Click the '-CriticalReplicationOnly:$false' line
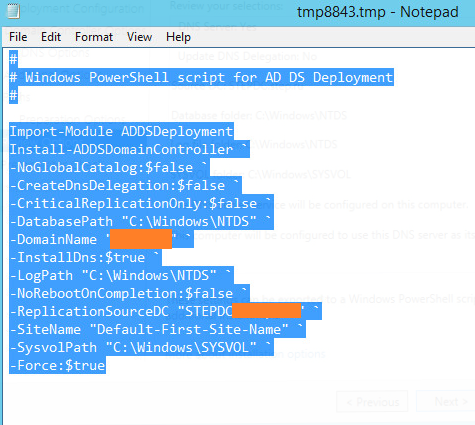Viewport: 475px width, 425px height. click(141, 203)
